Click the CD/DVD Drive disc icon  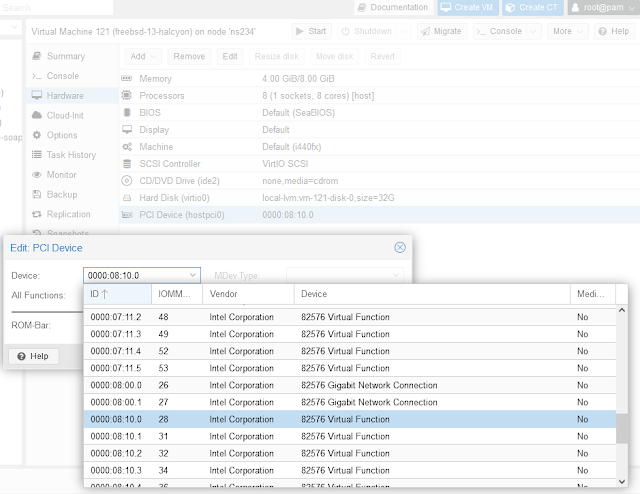(x=127, y=180)
